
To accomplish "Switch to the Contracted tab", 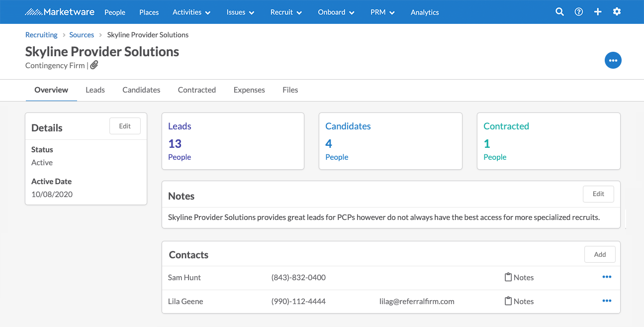I will point(197,90).
